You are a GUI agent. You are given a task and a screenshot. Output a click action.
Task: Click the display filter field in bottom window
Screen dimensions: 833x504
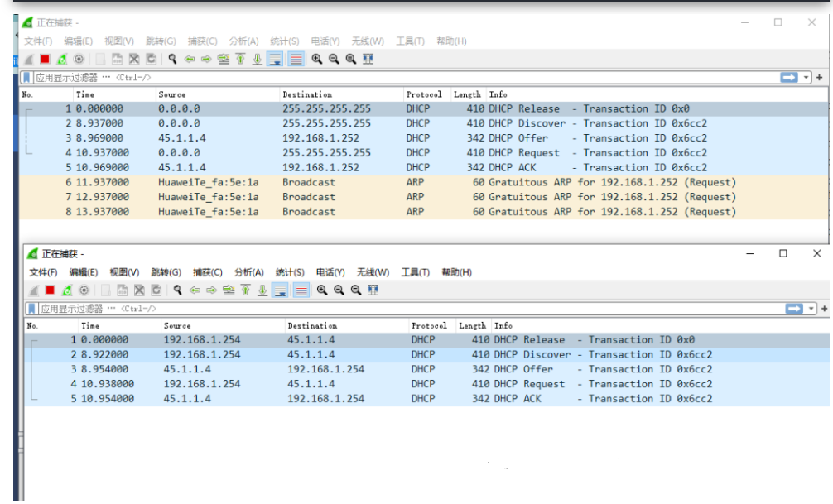point(412,309)
